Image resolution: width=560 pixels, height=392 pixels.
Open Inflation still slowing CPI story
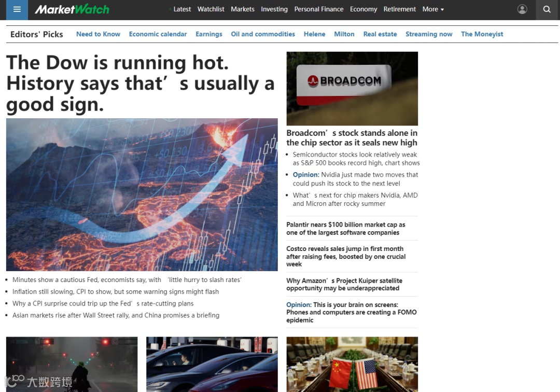116,292
